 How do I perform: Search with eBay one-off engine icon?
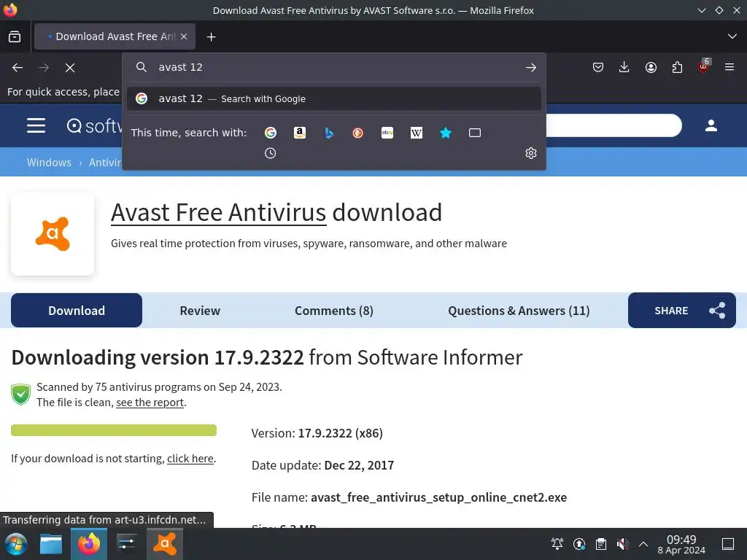[x=387, y=133]
